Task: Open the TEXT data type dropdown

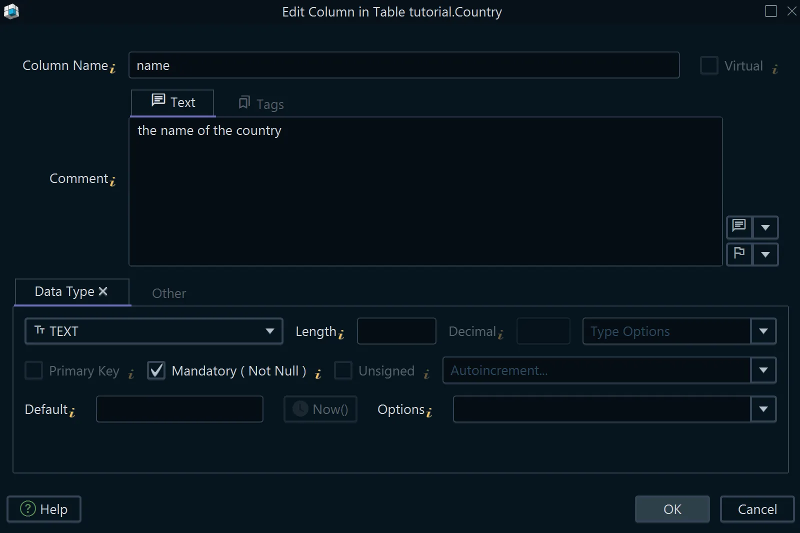Action: (x=154, y=331)
